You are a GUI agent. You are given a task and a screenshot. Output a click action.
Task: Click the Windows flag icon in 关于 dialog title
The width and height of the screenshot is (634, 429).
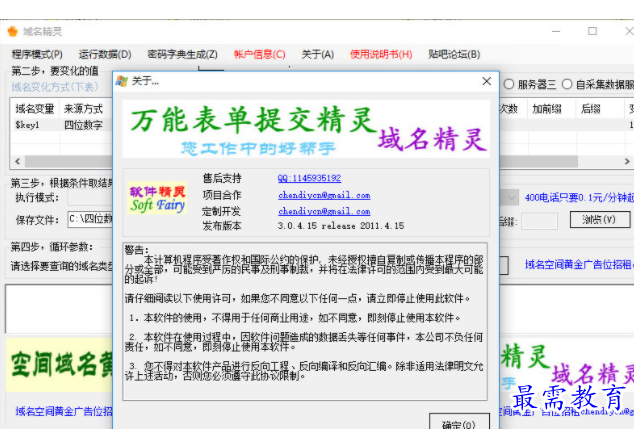[x=122, y=81]
